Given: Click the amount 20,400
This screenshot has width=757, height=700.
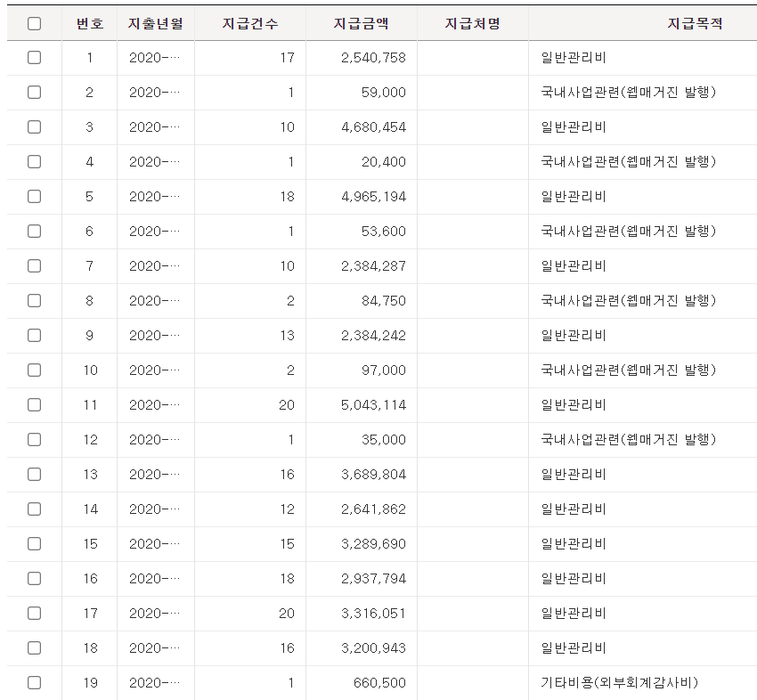Looking at the screenshot, I should pyautogui.click(x=383, y=162).
